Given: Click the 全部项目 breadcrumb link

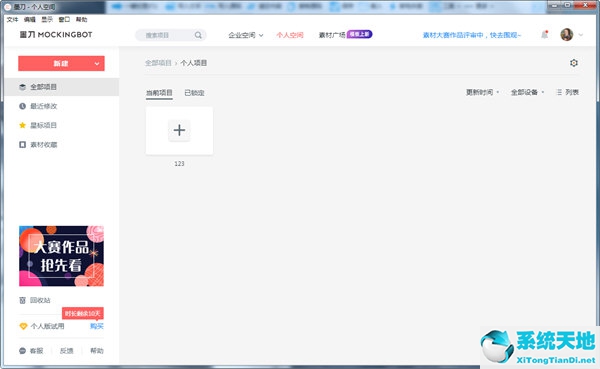Looking at the screenshot, I should [x=158, y=63].
